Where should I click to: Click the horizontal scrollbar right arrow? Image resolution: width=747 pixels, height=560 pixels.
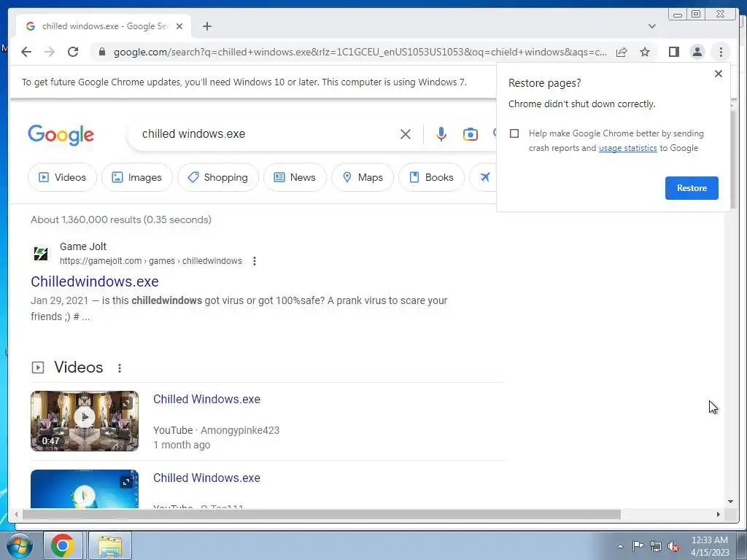pyautogui.click(x=719, y=514)
